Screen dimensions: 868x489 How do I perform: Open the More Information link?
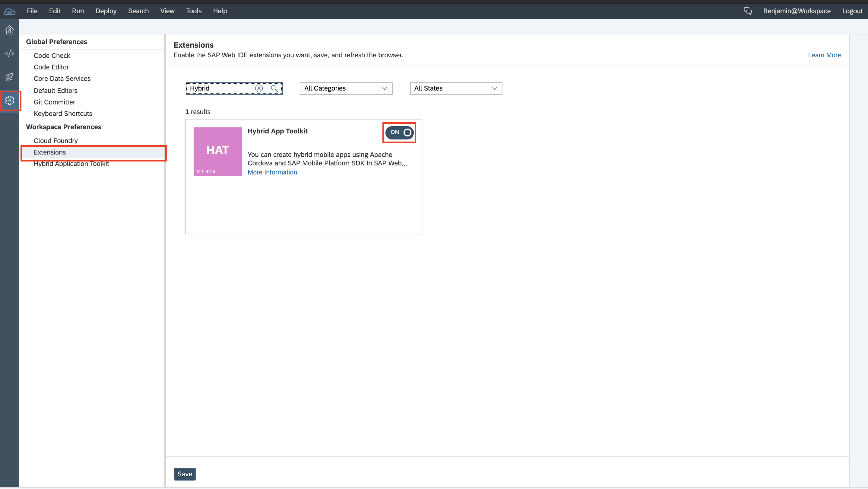pos(272,172)
